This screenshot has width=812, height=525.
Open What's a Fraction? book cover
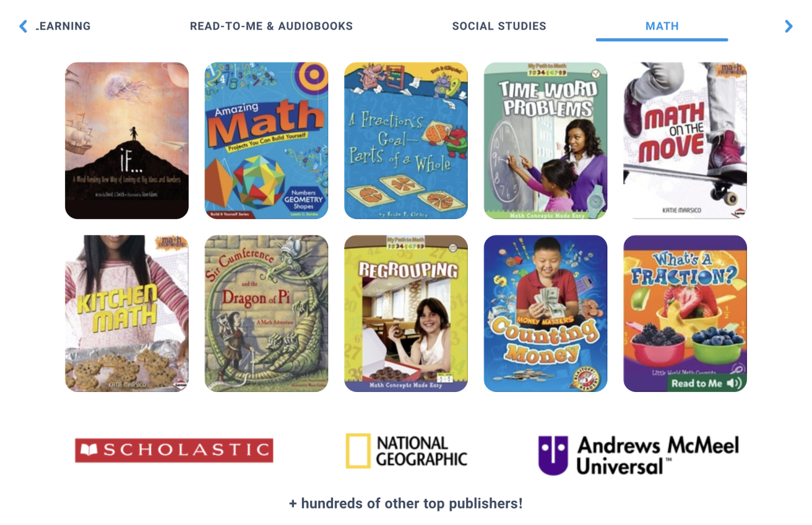tap(685, 313)
